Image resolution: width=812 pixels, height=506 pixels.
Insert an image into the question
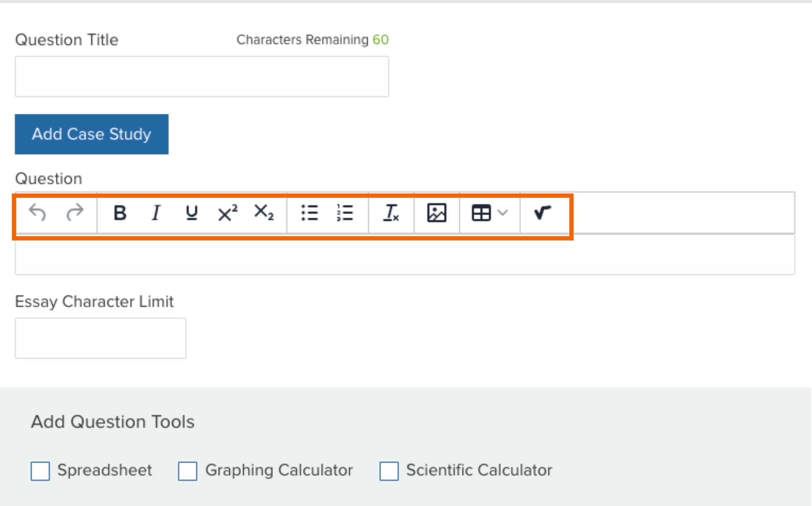coord(437,213)
